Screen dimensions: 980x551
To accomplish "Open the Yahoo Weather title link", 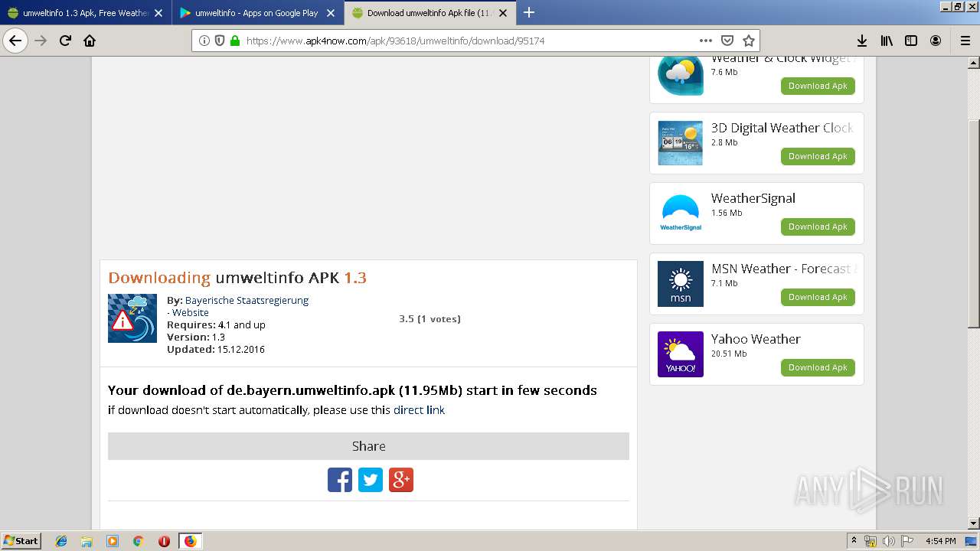I will point(756,339).
